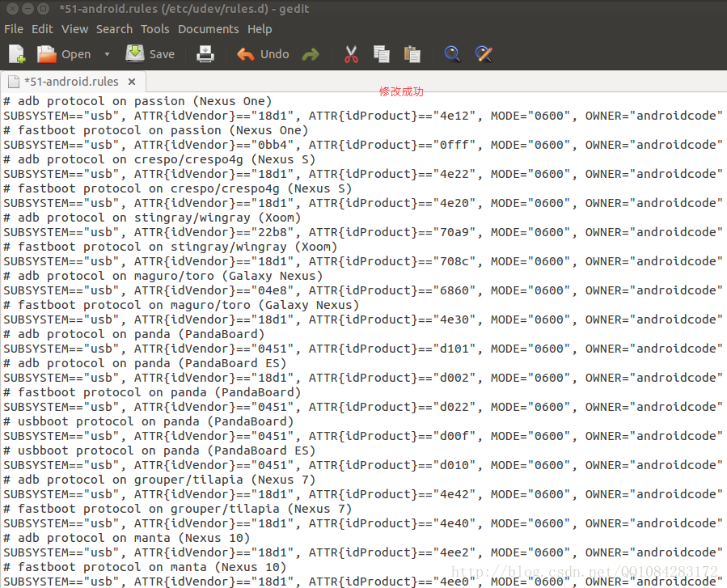Click the comment "fastboot protocol on panda (PandaBoard)"
The width and height of the screenshot is (727, 588).
pyautogui.click(x=159, y=392)
